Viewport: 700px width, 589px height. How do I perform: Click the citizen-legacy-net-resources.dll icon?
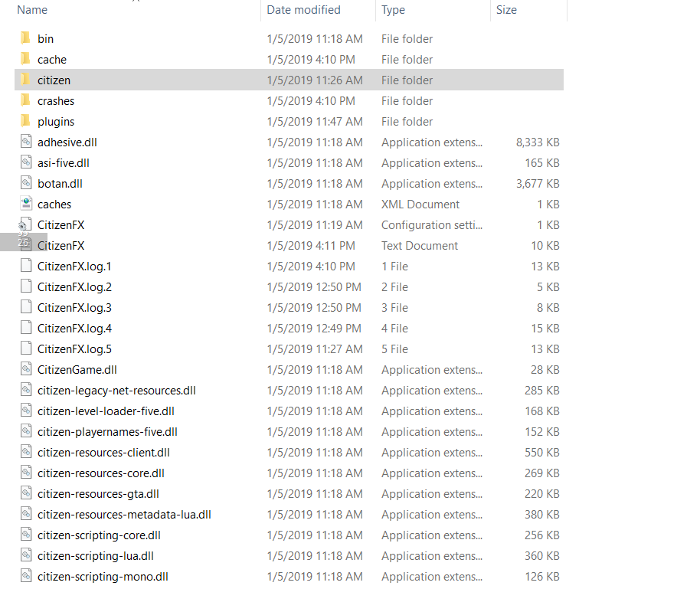coord(26,390)
